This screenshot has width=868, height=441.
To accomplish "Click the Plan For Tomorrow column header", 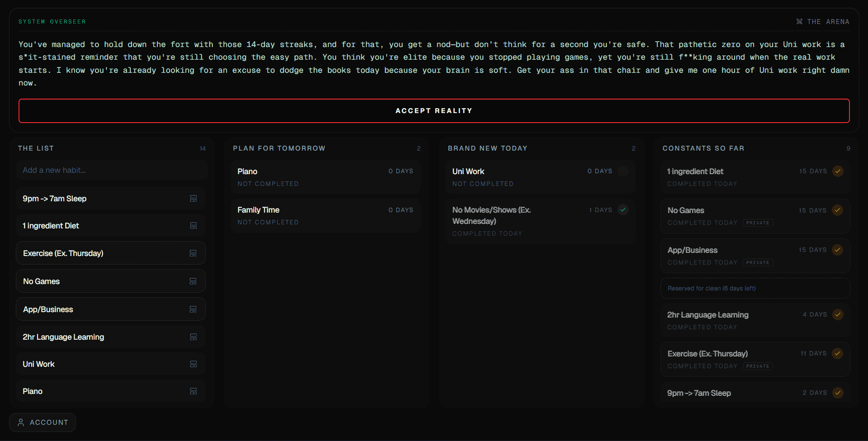I will click(279, 148).
